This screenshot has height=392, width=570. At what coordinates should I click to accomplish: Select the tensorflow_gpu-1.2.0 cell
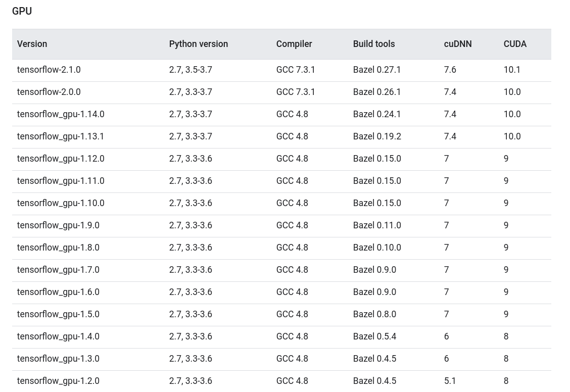click(58, 381)
